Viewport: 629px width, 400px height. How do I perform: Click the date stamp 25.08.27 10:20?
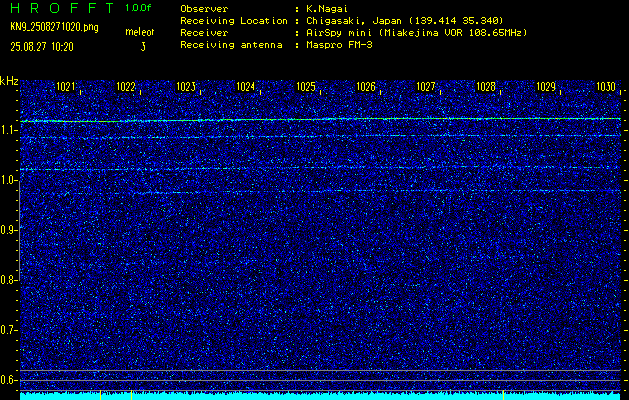(42, 47)
